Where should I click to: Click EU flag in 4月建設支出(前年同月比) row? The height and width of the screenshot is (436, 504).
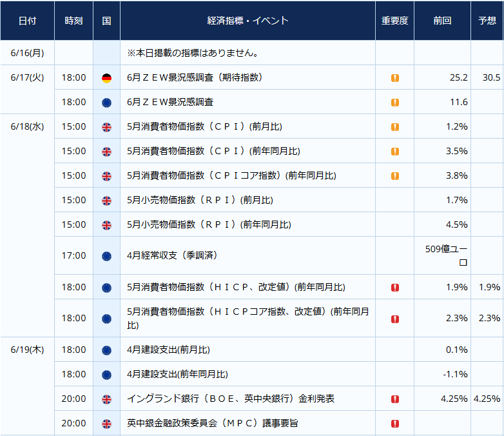106,375
